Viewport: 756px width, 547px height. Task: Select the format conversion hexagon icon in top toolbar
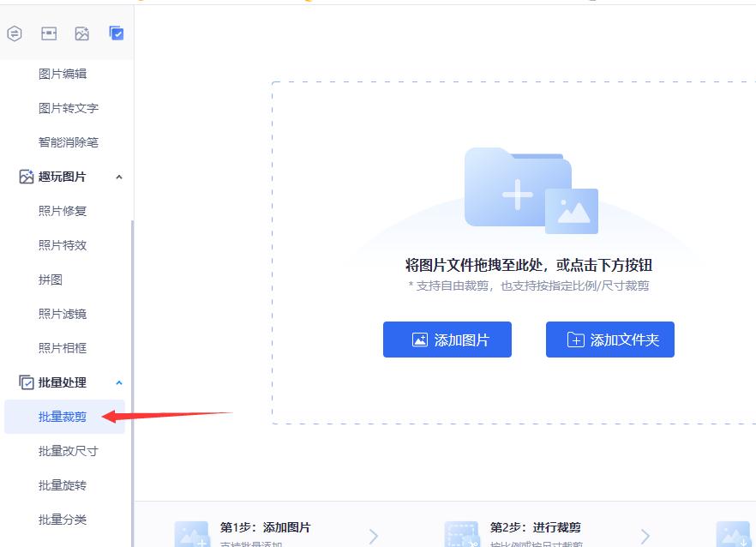coord(14,33)
